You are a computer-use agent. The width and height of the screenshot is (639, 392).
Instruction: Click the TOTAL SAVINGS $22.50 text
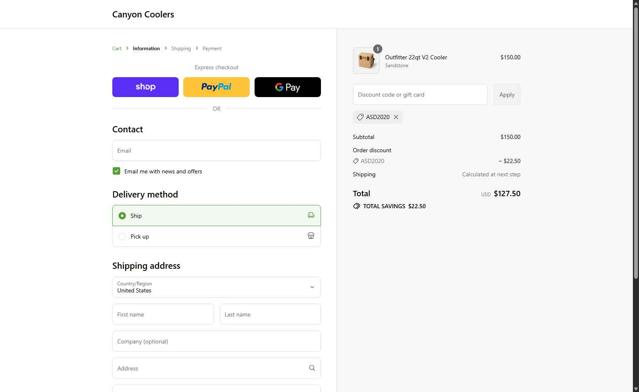[x=394, y=206]
